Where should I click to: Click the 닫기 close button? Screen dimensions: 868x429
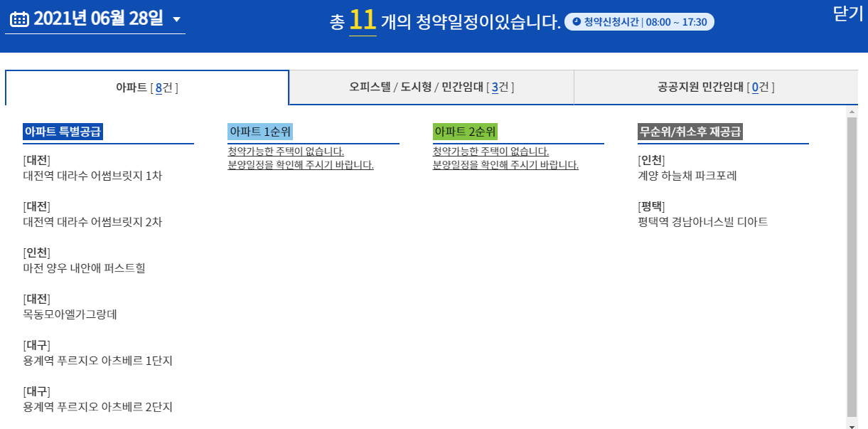(848, 14)
